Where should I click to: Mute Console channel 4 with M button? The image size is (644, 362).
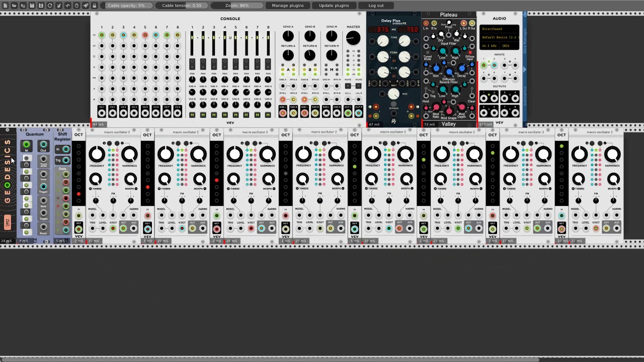click(224, 115)
